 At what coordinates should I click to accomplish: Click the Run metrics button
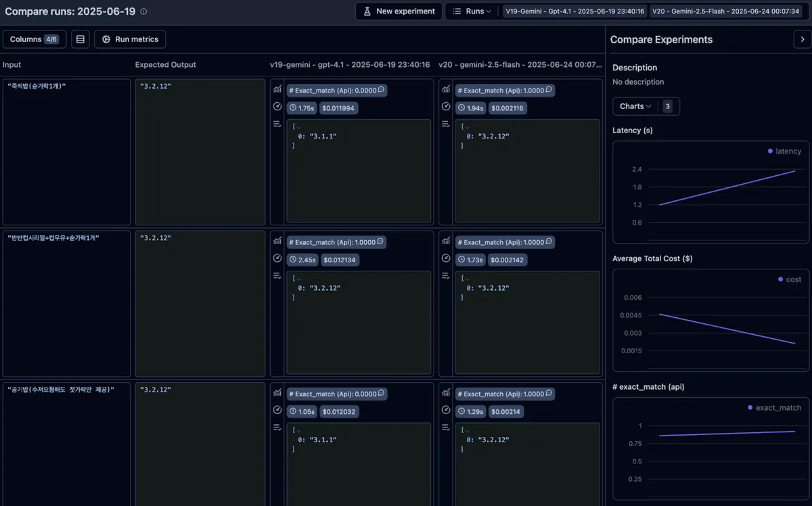point(130,39)
